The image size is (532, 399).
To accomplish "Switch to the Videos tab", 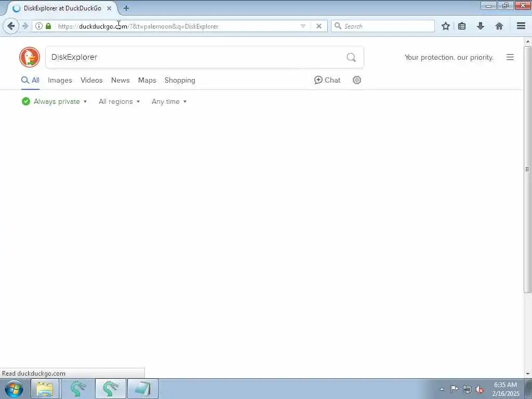I will (x=91, y=81).
